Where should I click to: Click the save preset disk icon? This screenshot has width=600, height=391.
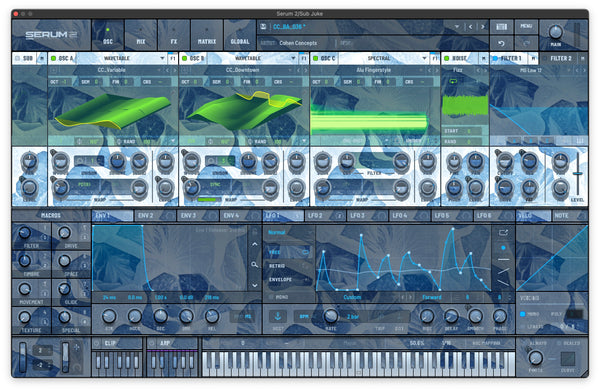click(x=263, y=26)
